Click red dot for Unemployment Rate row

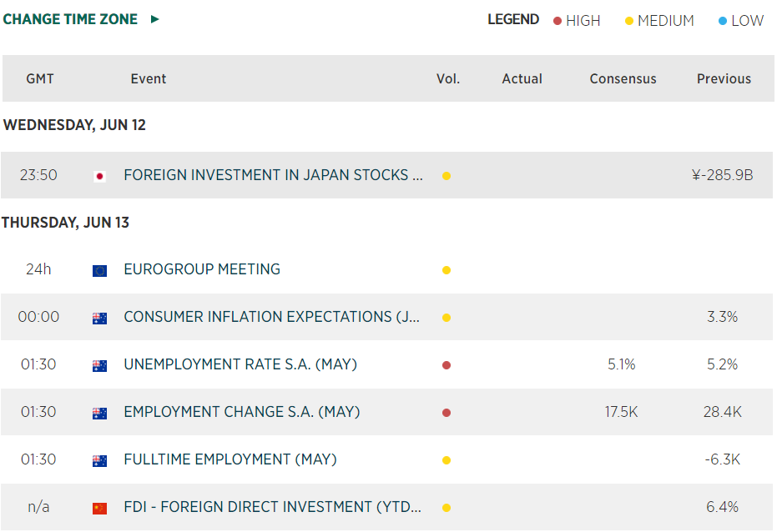point(446,365)
